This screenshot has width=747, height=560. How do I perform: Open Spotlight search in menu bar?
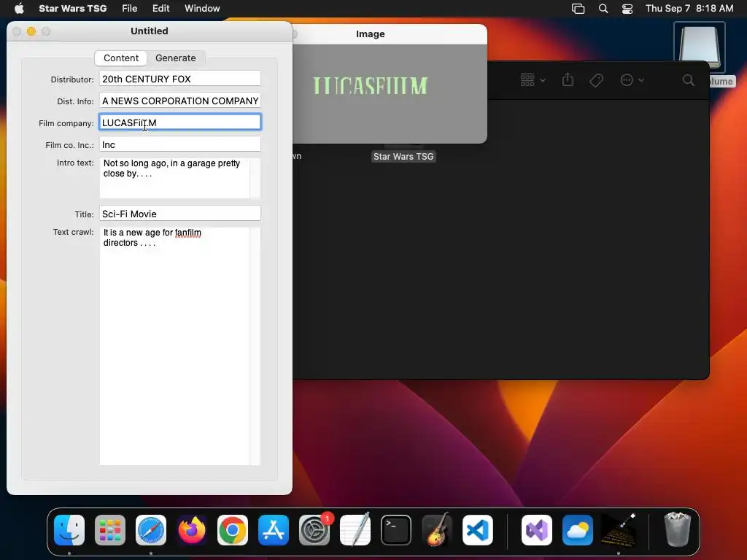coord(603,9)
